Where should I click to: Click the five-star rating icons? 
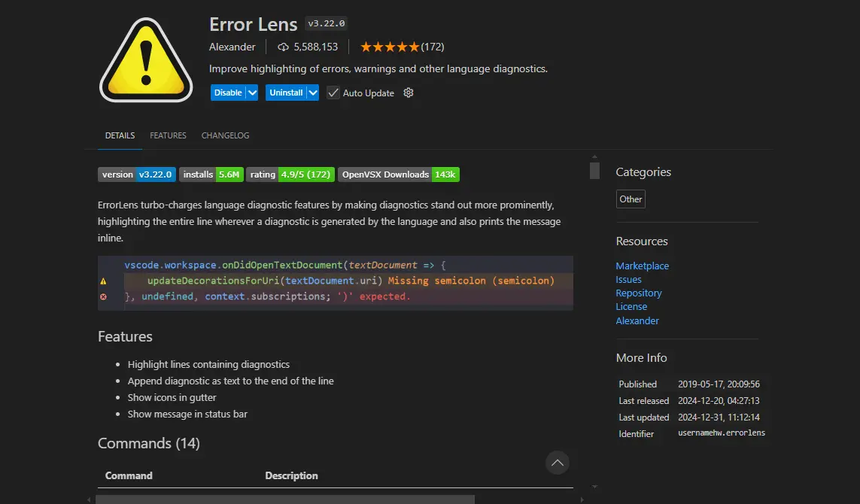390,47
